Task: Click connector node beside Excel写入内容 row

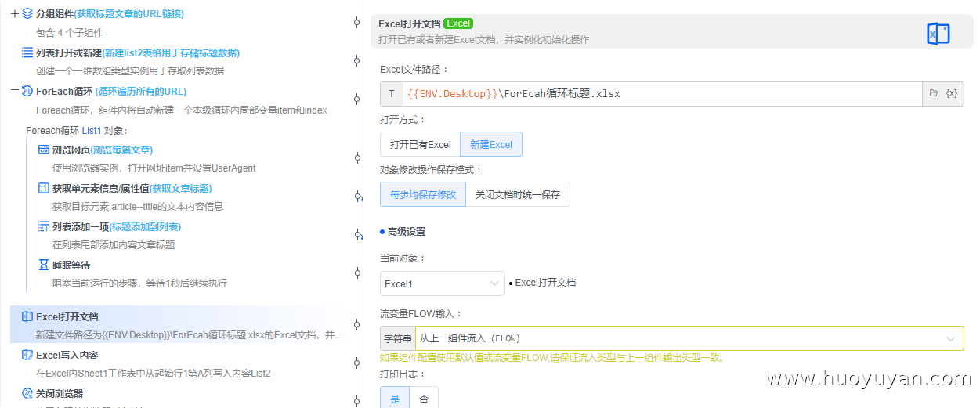Action: (357, 363)
